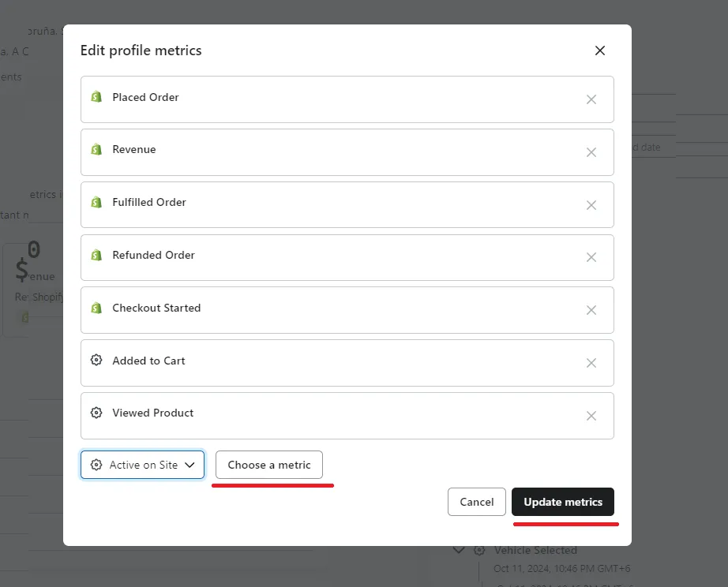Click the Shopify icon beside Revenue
728x587 pixels.
tap(96, 149)
